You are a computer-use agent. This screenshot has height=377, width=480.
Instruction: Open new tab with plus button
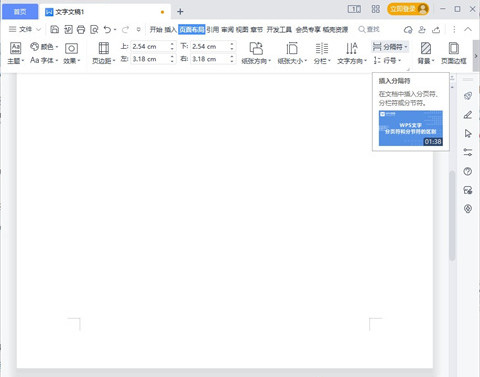180,12
